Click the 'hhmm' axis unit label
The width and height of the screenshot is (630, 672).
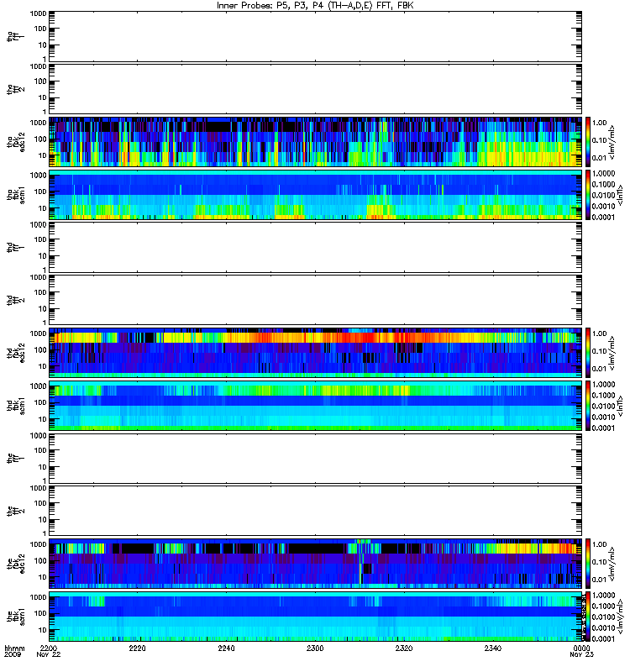click(x=14, y=648)
